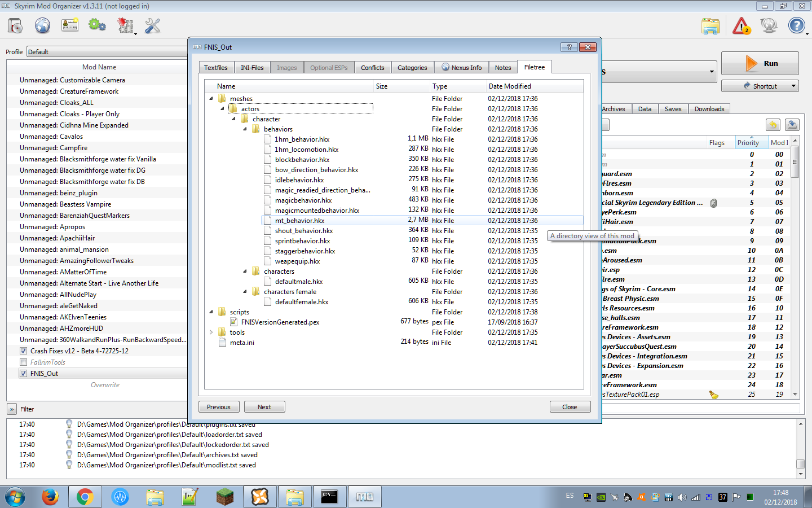Click the light bulb icon beside the loadorder.txt saved entry

[x=69, y=435]
